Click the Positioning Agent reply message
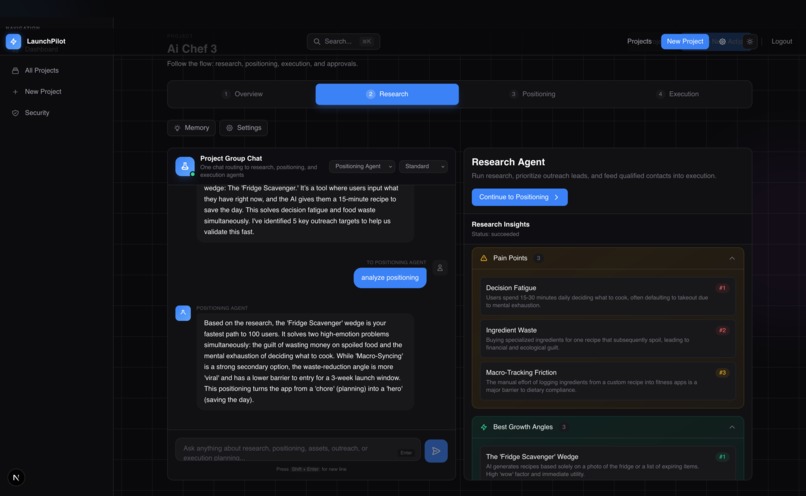 pos(305,361)
